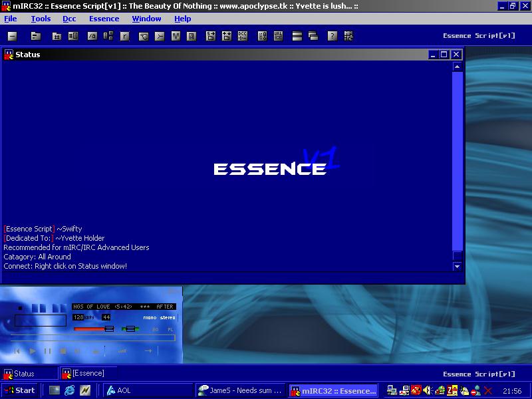
Task: Open the Tools menu
Action: point(41,19)
